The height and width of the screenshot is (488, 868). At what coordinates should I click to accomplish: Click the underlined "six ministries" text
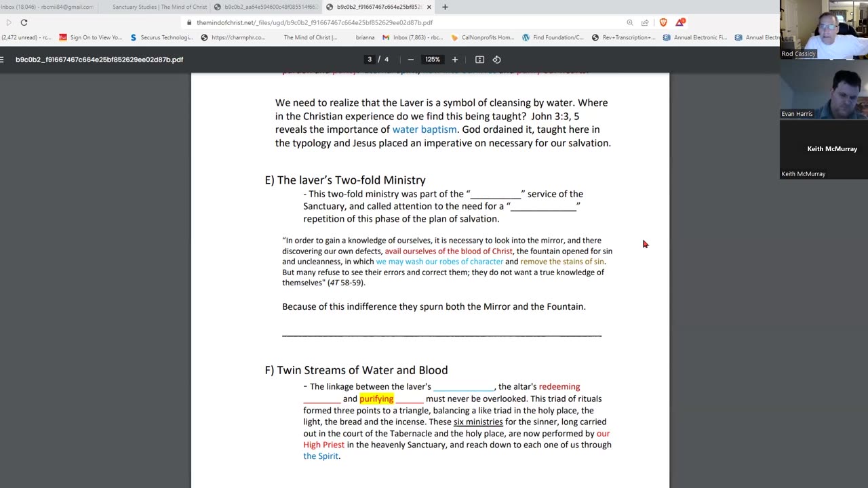click(478, 422)
